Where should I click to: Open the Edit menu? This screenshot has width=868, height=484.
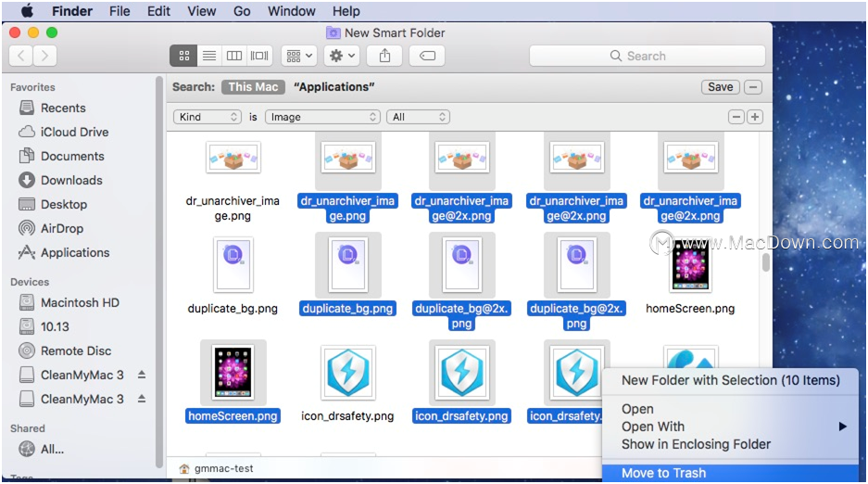point(159,11)
